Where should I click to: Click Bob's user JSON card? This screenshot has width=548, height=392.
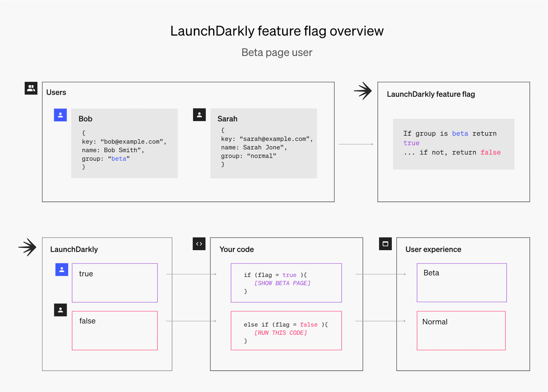tap(124, 143)
